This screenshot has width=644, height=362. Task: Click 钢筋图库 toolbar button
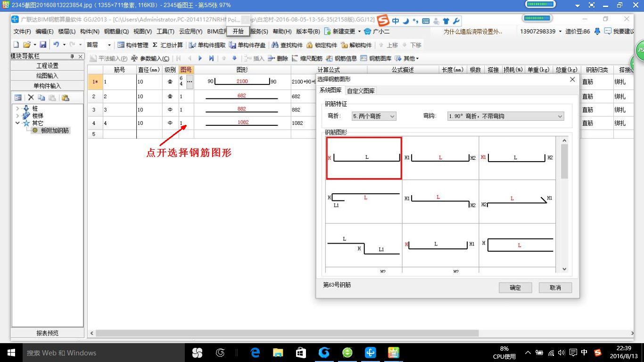coord(376,58)
